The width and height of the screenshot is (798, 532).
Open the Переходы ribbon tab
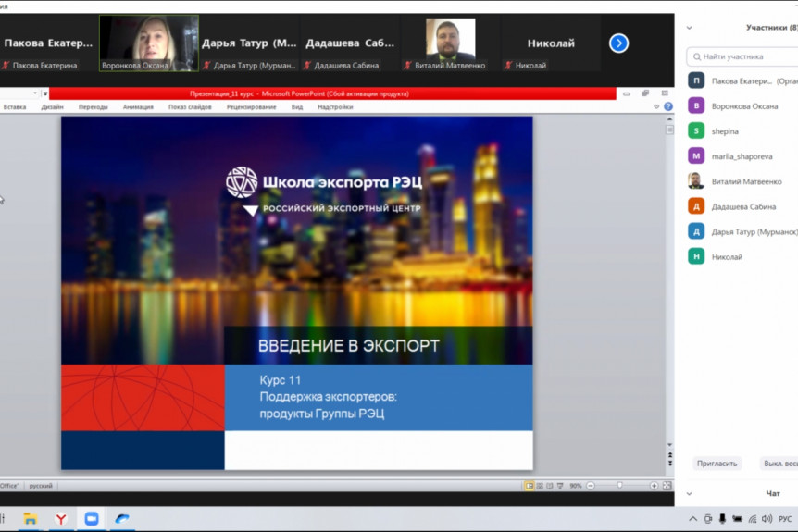[x=94, y=106]
